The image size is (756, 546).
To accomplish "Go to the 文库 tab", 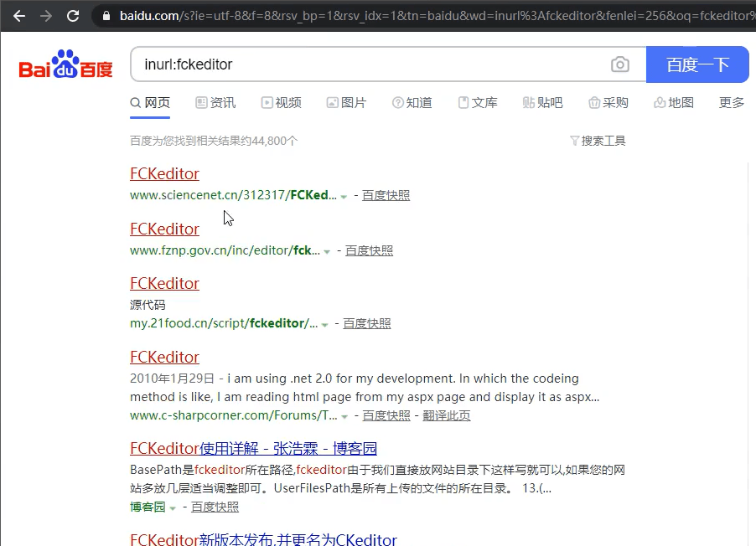I will pyautogui.click(x=478, y=103).
